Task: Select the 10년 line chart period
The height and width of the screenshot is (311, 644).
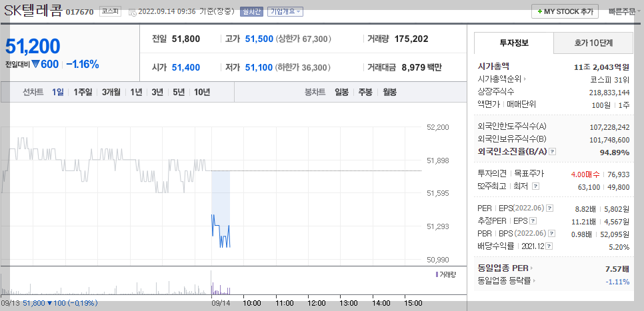Action: [201, 93]
